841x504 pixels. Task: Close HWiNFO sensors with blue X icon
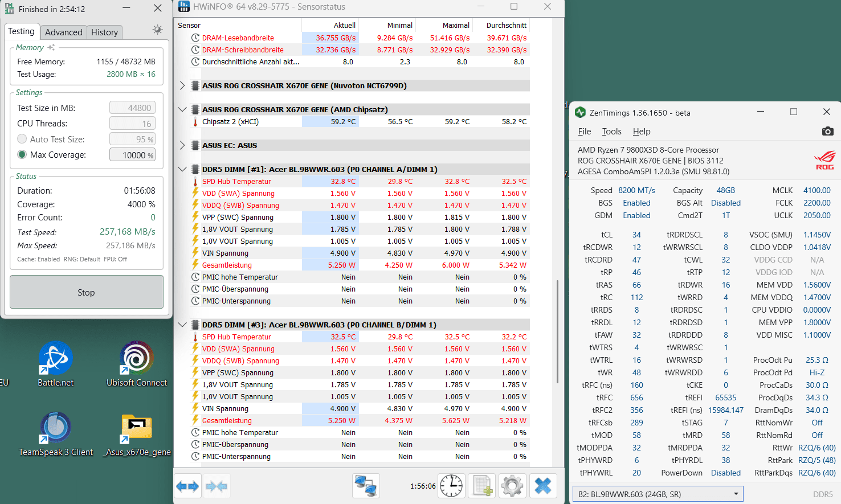point(543,486)
